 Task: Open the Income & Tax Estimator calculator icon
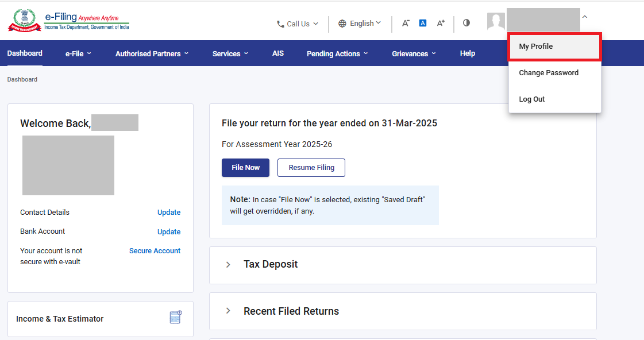(176, 317)
